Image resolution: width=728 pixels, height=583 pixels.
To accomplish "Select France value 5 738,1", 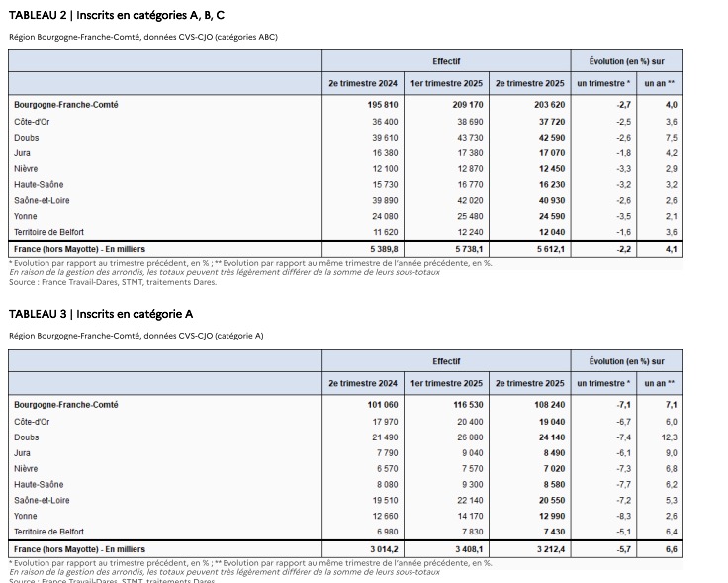I will pyautogui.click(x=469, y=249).
